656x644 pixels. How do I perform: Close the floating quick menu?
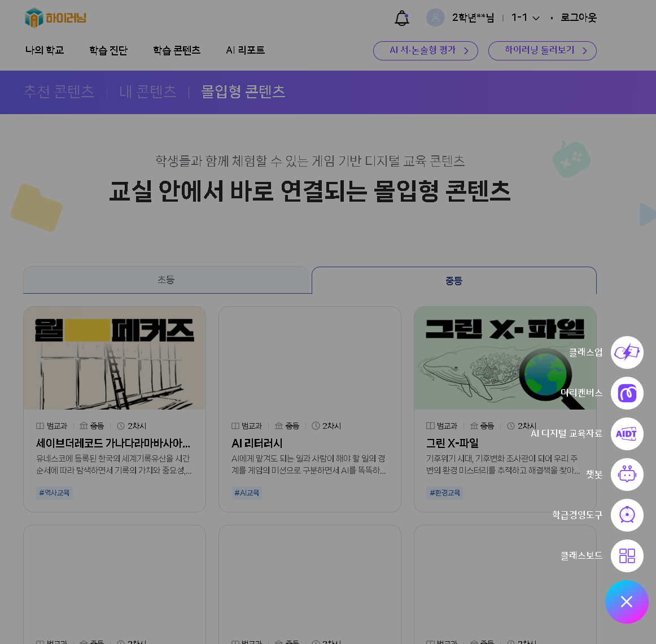627,602
